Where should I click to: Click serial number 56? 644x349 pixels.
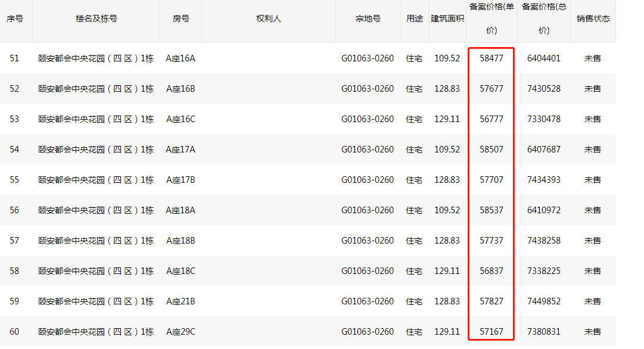(14, 210)
